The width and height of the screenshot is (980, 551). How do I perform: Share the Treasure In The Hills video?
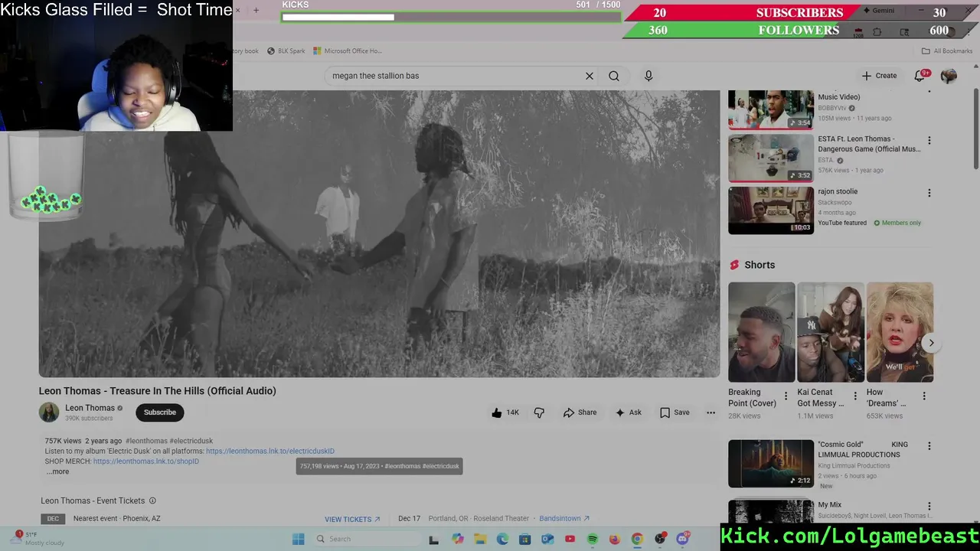580,412
